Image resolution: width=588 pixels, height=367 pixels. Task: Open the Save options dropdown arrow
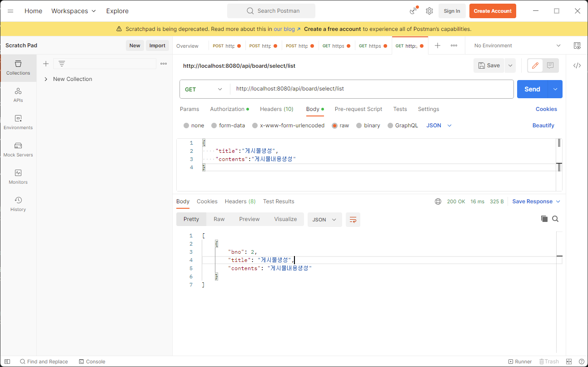point(510,65)
